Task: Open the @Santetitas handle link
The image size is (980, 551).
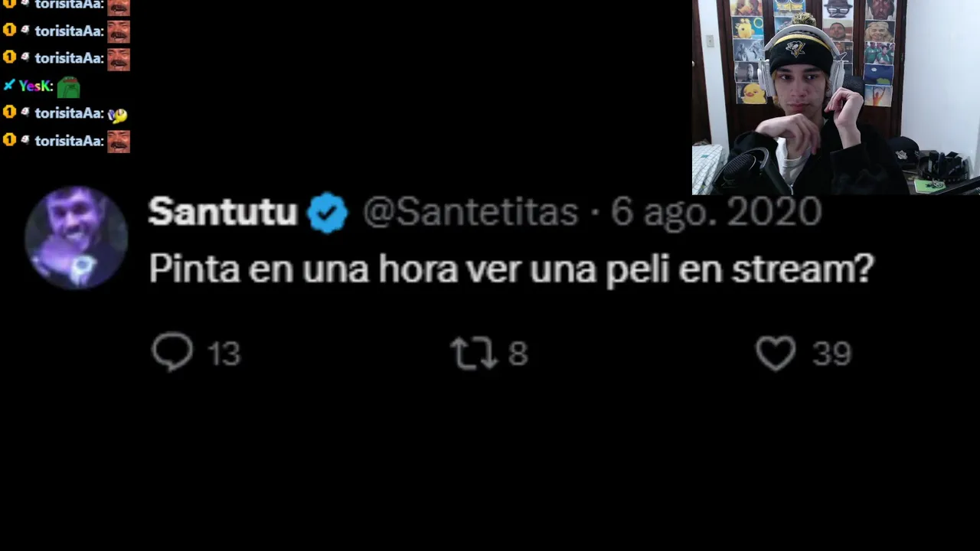Action: pos(470,212)
